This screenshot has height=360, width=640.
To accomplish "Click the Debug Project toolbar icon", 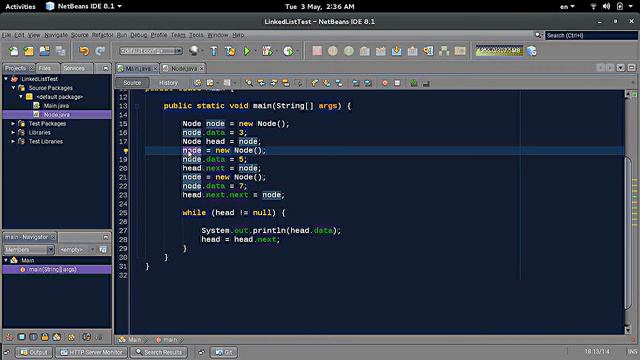I will (267, 51).
